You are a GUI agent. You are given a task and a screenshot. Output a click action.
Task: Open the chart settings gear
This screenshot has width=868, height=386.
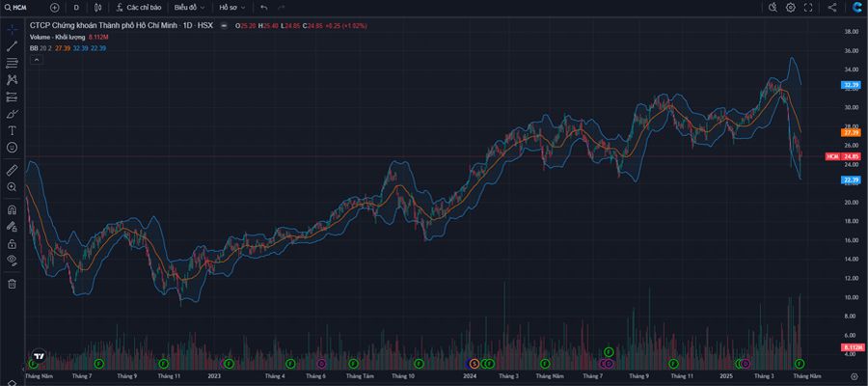[791, 7]
